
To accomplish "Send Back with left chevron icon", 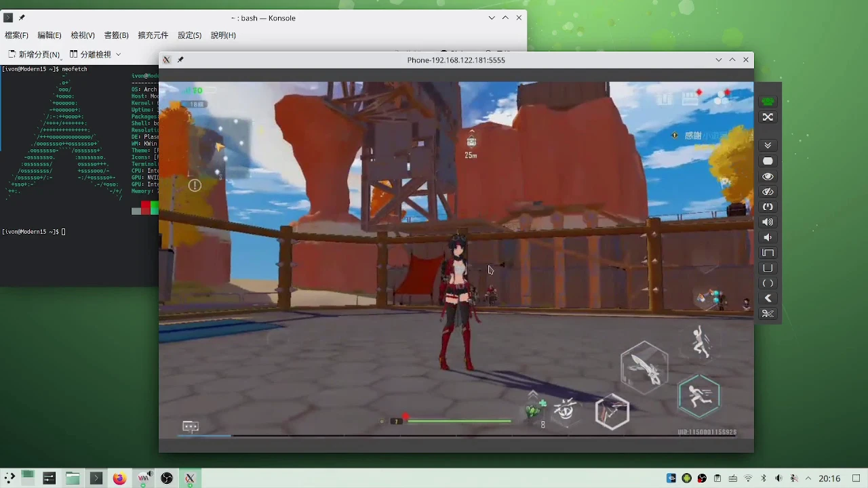I will [x=768, y=298].
